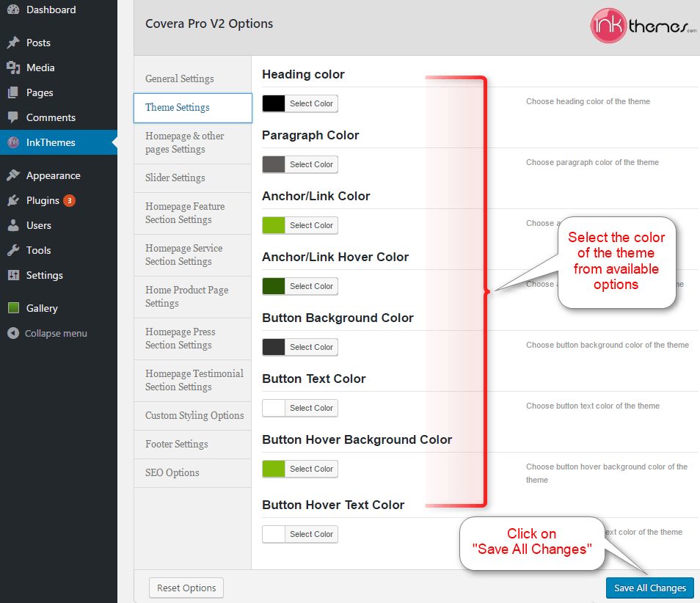
Task: Click Select Color for Button Background Color
Action: [311, 347]
